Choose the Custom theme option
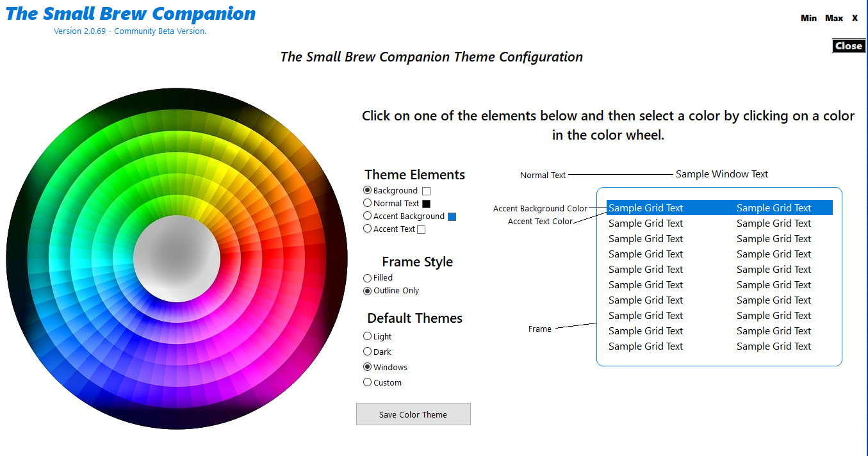Screen dimensions: 868x456 367,382
